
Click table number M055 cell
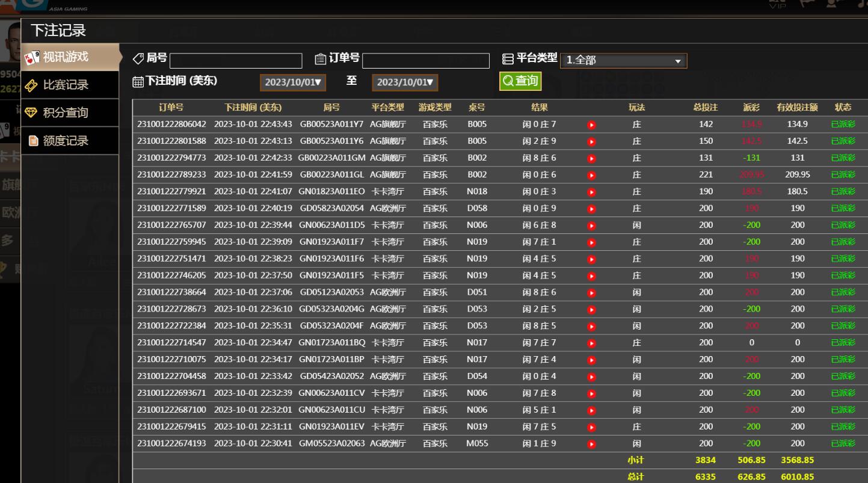point(477,444)
